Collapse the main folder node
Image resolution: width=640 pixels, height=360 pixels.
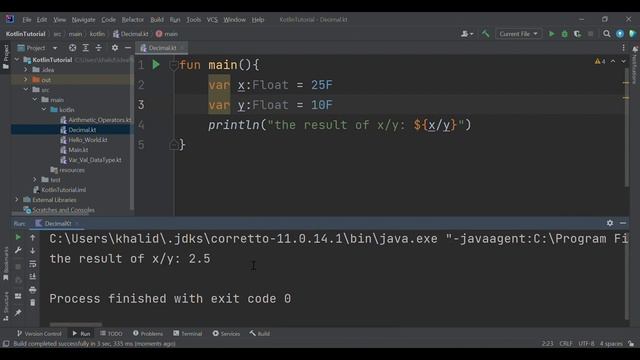click(35, 100)
